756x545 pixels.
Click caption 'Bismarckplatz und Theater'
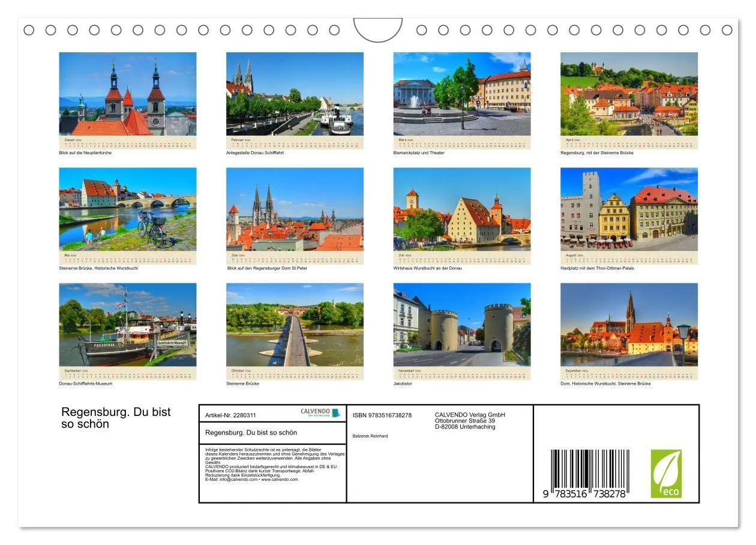[419, 153]
